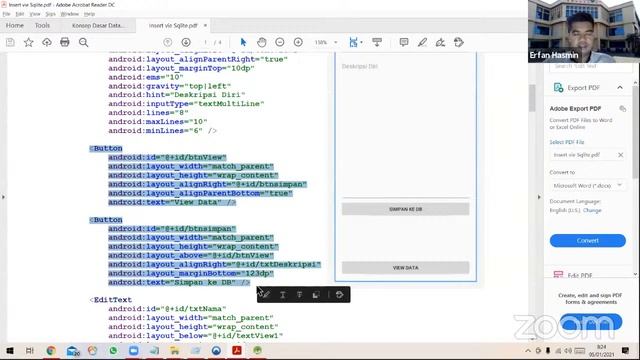Open the zoom percentage dropdown
Viewport: 640px width, 360px height.
click(336, 42)
